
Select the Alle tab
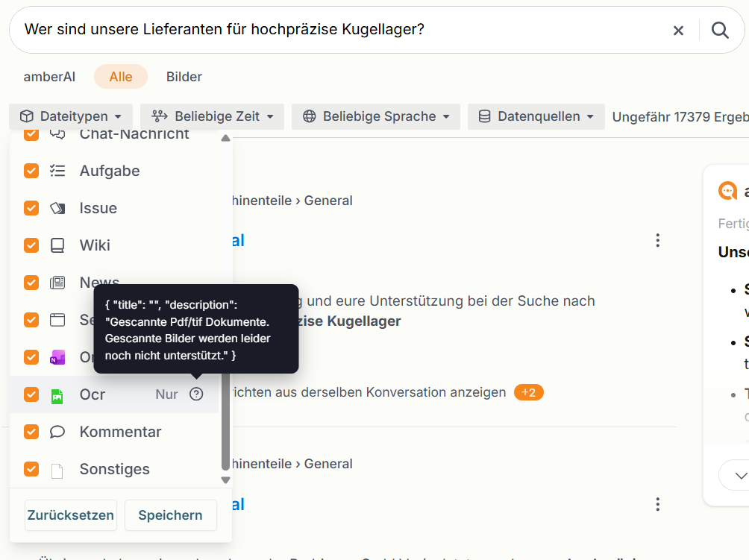point(121,76)
